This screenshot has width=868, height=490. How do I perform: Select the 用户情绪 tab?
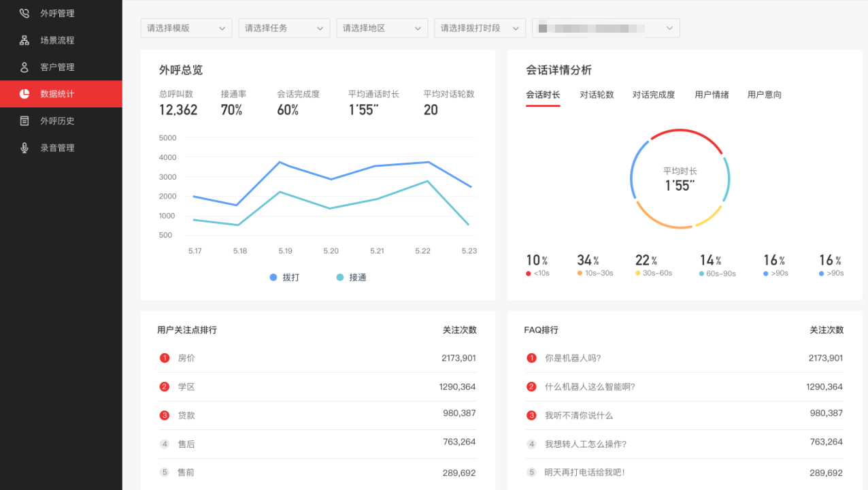tap(712, 95)
